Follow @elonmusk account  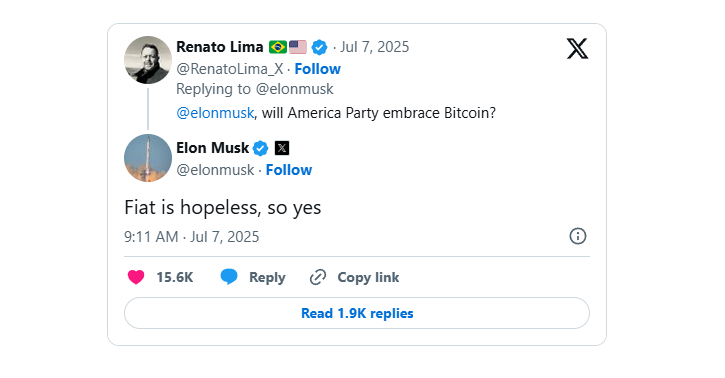pyautogui.click(x=289, y=170)
